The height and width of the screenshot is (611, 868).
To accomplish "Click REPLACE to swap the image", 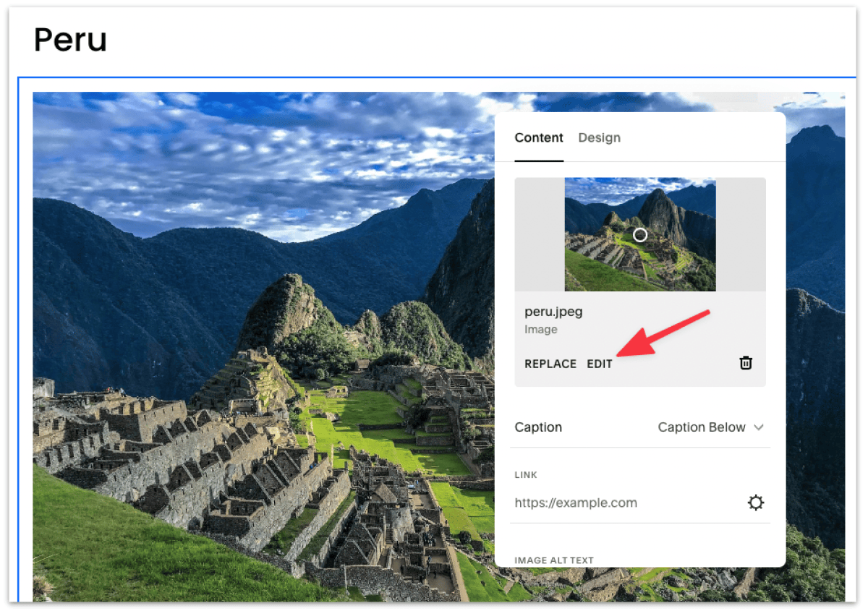I will coord(550,364).
